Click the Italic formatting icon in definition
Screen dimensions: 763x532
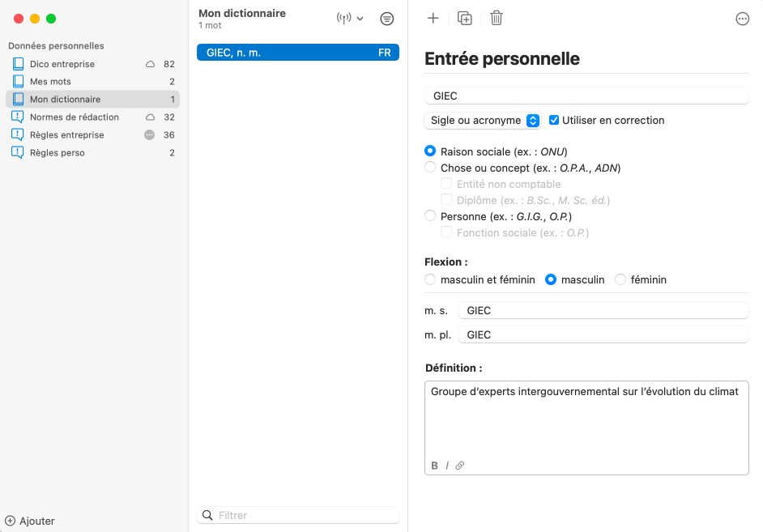[x=447, y=466]
